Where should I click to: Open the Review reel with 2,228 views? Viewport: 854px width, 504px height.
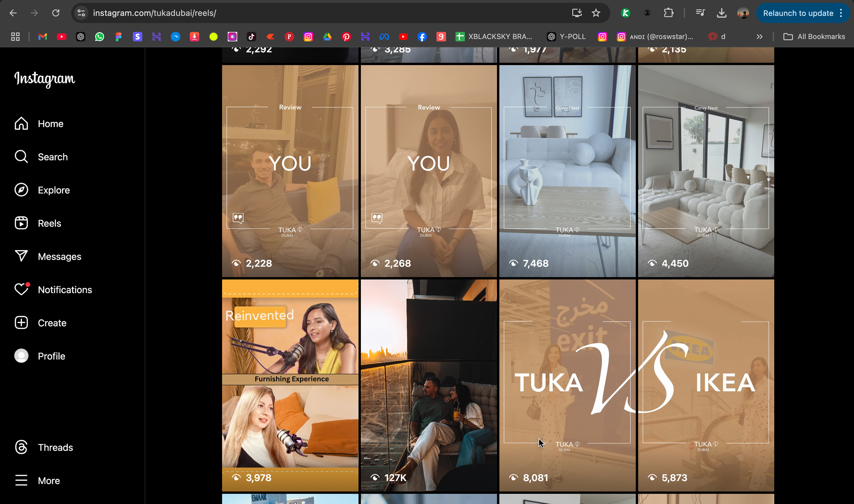(x=290, y=171)
